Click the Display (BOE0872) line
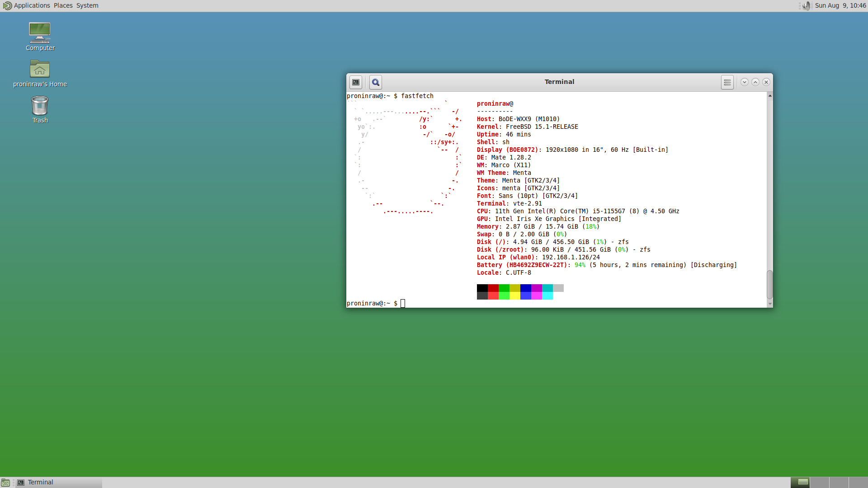Image resolution: width=868 pixels, height=488 pixels. [x=572, y=150]
